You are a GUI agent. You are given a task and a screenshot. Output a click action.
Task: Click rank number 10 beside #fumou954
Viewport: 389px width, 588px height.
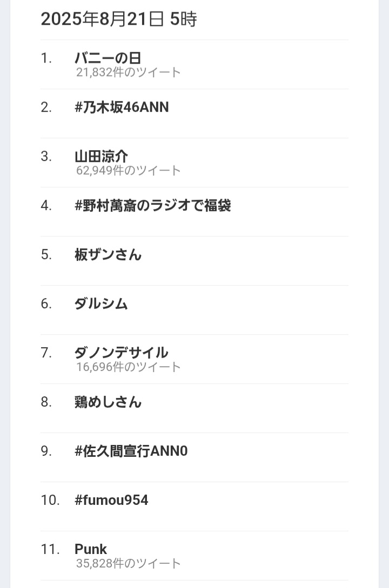(x=50, y=500)
